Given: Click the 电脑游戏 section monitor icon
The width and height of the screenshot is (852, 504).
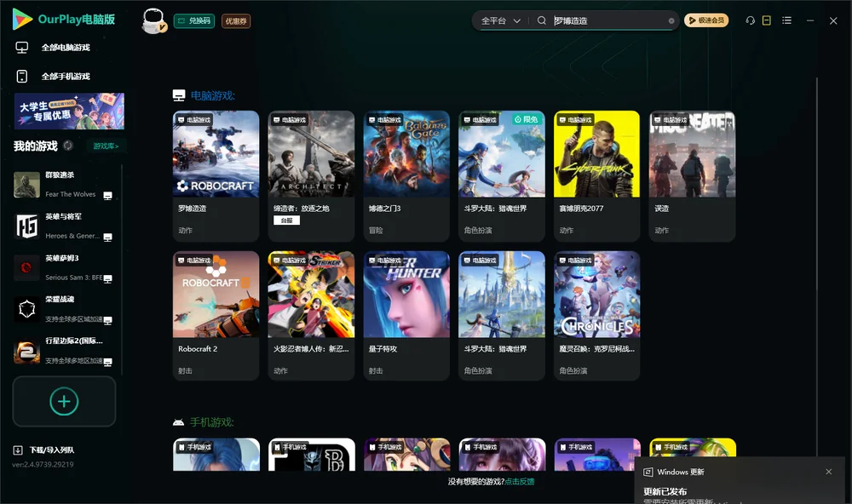Looking at the screenshot, I should [x=179, y=95].
